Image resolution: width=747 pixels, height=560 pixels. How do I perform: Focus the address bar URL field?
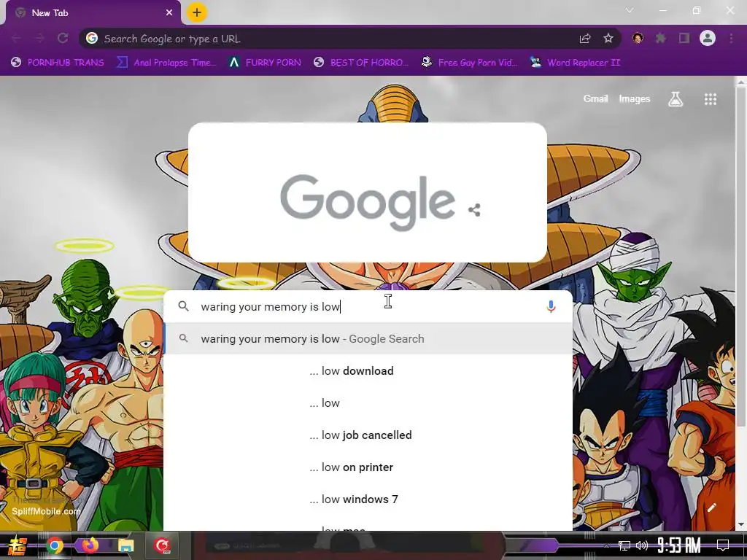click(333, 39)
